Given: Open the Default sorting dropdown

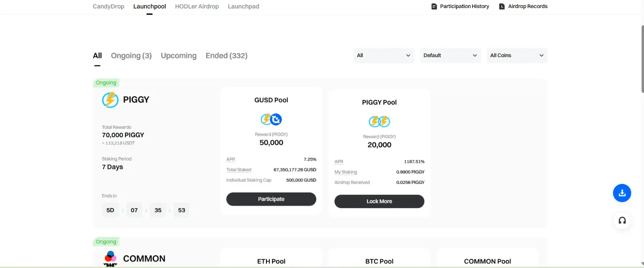Looking at the screenshot, I should pos(450,56).
